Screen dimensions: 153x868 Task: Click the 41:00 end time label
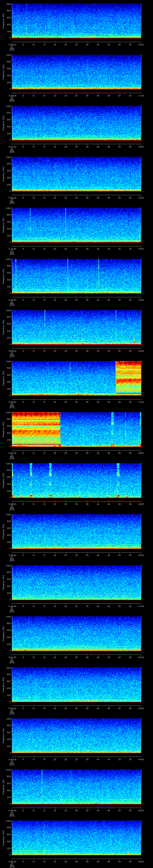coord(141,606)
